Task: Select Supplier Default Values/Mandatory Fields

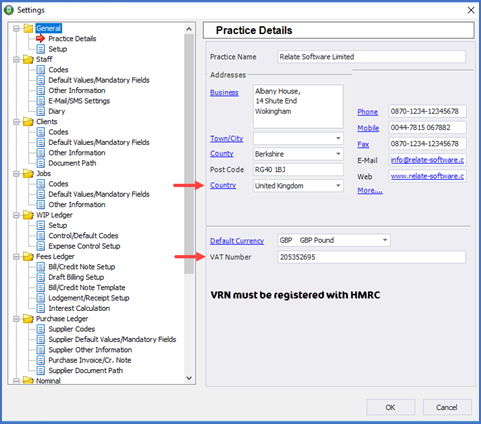Action: (112, 339)
